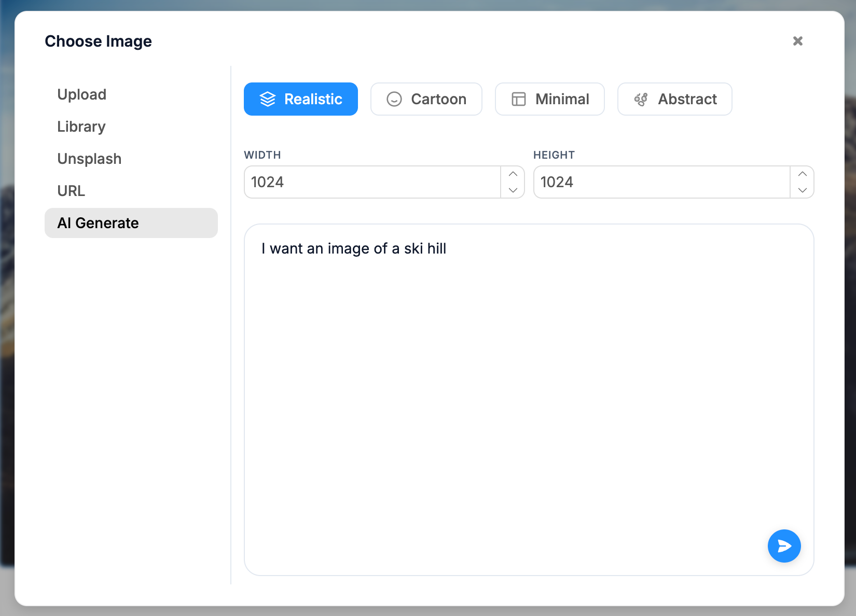Select the Unsplash source
This screenshot has height=616, width=856.
89,159
